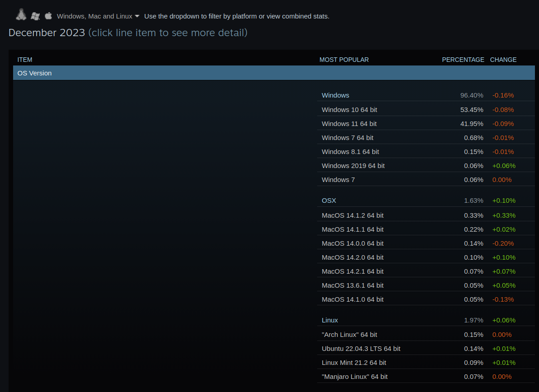Click the Linux penguin platform icon
The height and width of the screenshot is (392, 539).
(x=21, y=14)
